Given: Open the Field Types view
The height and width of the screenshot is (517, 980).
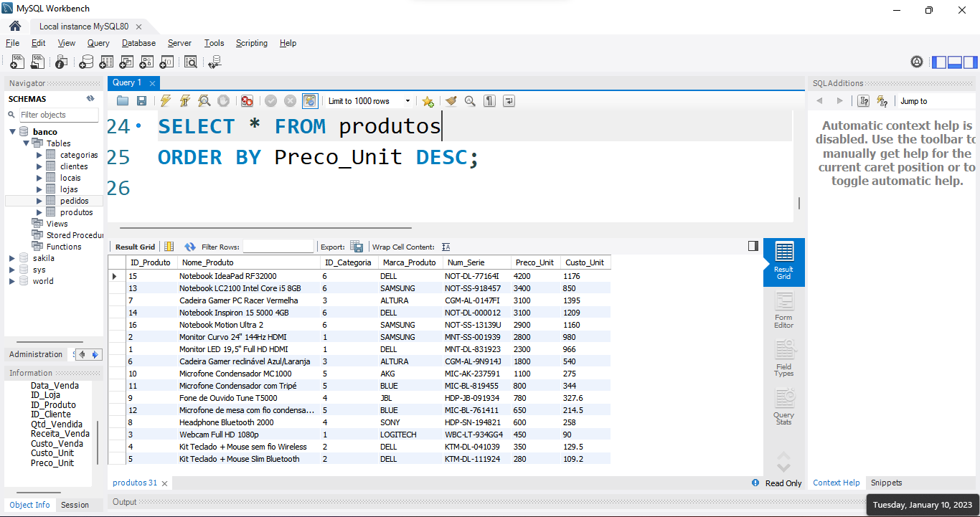Looking at the screenshot, I should click(x=784, y=359).
